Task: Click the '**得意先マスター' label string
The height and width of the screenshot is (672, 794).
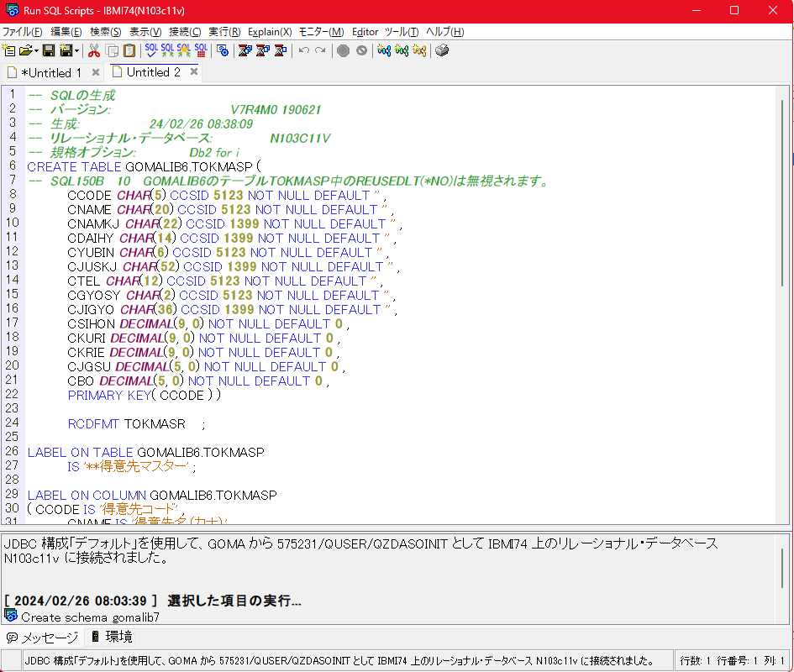Action: [x=137, y=466]
